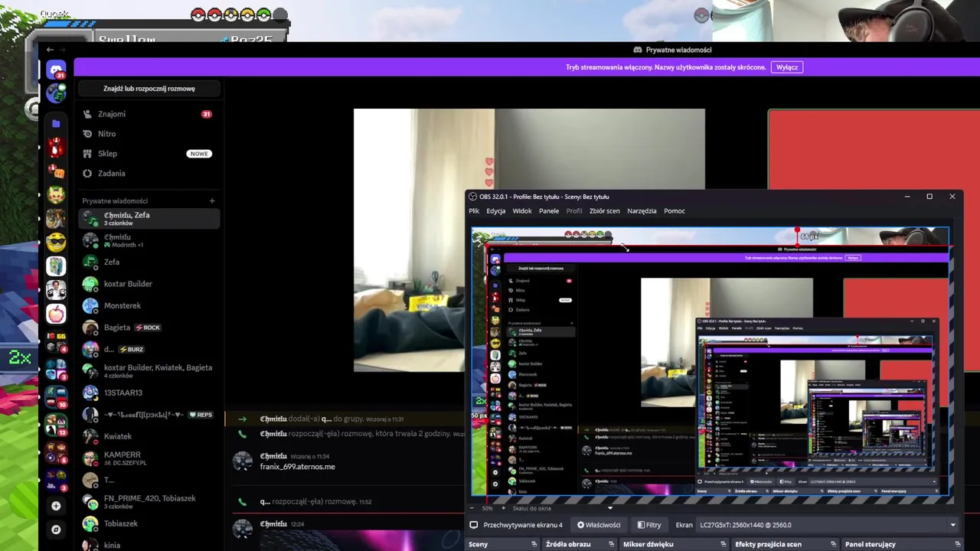Screen dimensions: 980x551
Task: Click the Właściwości properties button
Action: pos(599,525)
